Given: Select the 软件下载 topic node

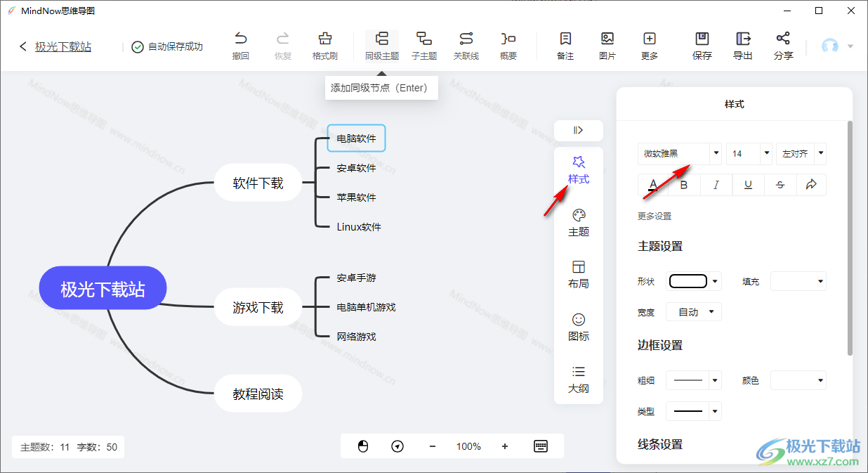Looking at the screenshot, I should point(258,183).
